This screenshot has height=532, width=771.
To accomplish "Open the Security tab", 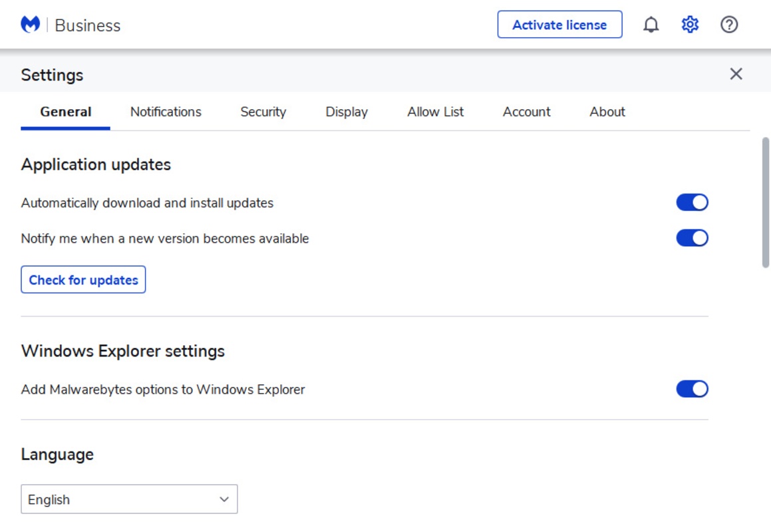I will [263, 112].
